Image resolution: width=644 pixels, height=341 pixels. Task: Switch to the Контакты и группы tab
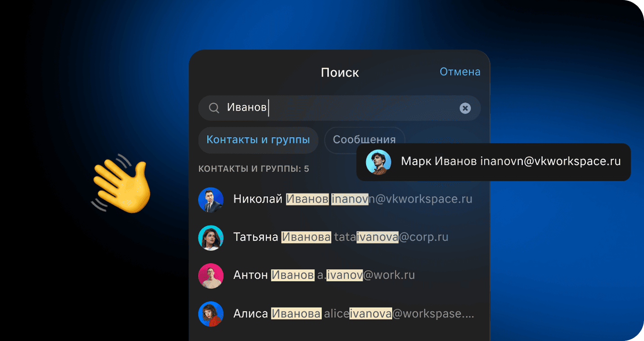pos(258,140)
